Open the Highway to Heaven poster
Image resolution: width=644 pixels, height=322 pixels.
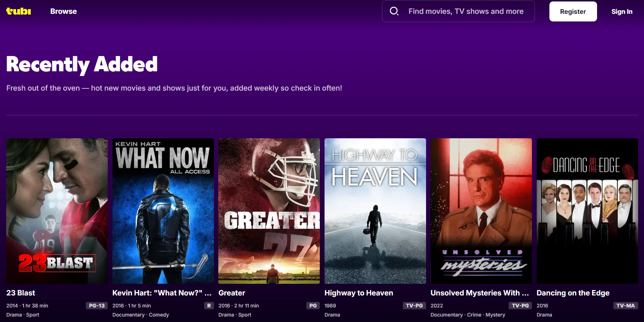click(x=375, y=211)
